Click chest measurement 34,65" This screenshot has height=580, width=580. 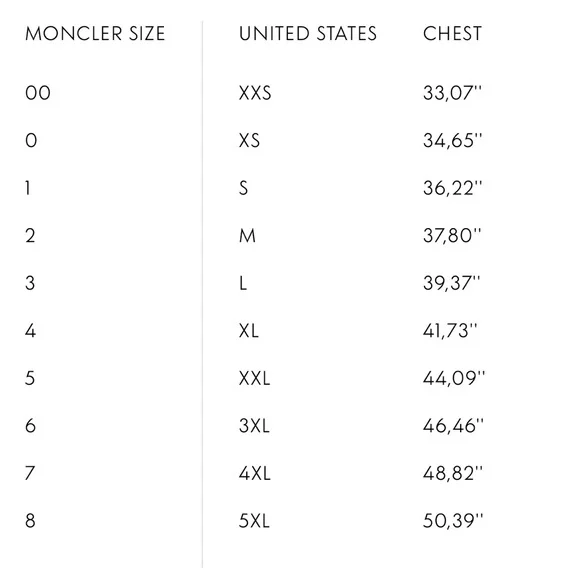point(453,141)
